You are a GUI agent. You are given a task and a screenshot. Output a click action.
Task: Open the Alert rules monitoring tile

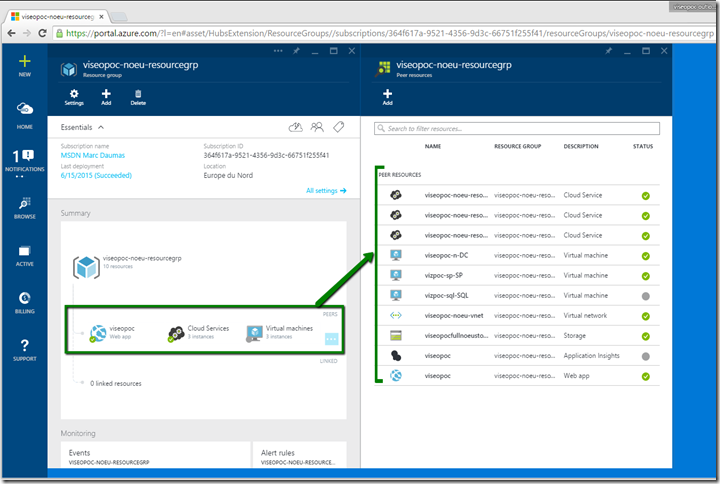coord(300,455)
